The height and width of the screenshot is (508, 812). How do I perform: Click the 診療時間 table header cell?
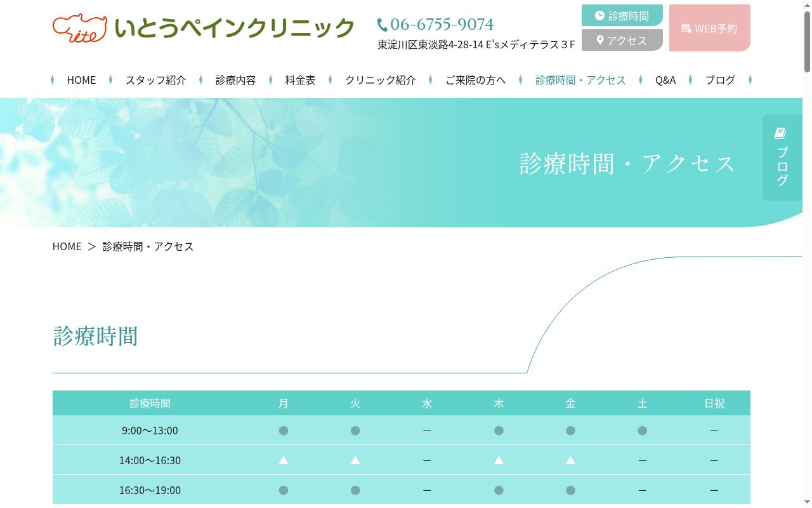click(150, 403)
